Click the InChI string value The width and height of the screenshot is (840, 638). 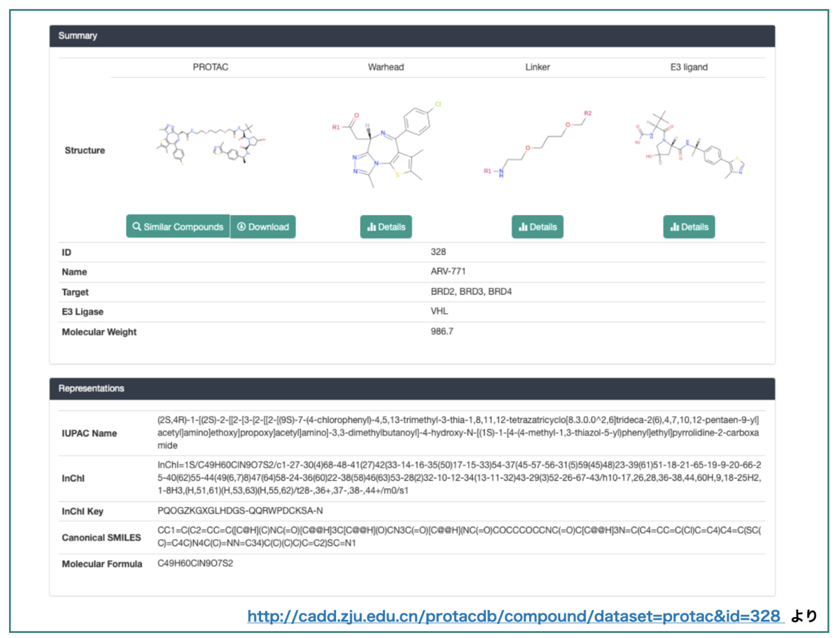click(x=460, y=478)
